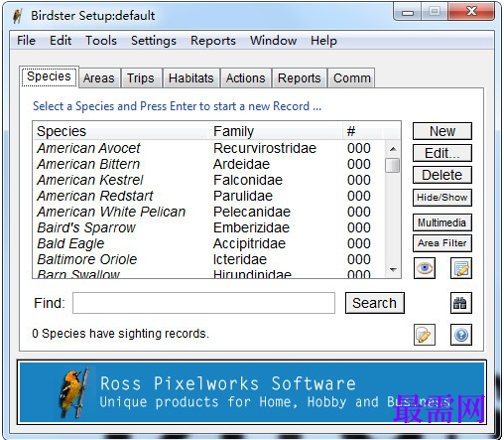The image size is (504, 440).
Task: Click the Search button
Action: tap(374, 303)
